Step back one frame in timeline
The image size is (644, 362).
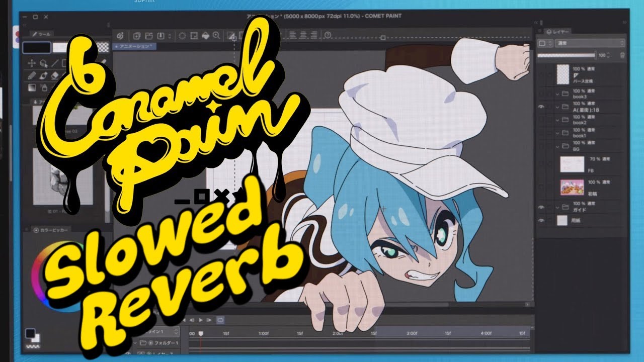coord(192,320)
